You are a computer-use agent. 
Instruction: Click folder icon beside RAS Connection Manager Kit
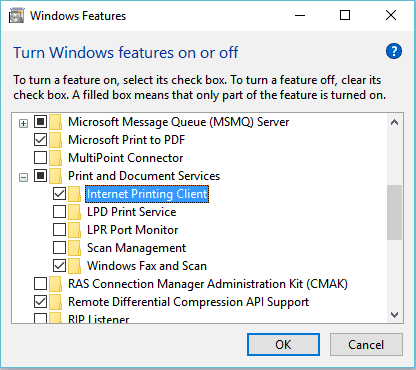tap(55, 284)
